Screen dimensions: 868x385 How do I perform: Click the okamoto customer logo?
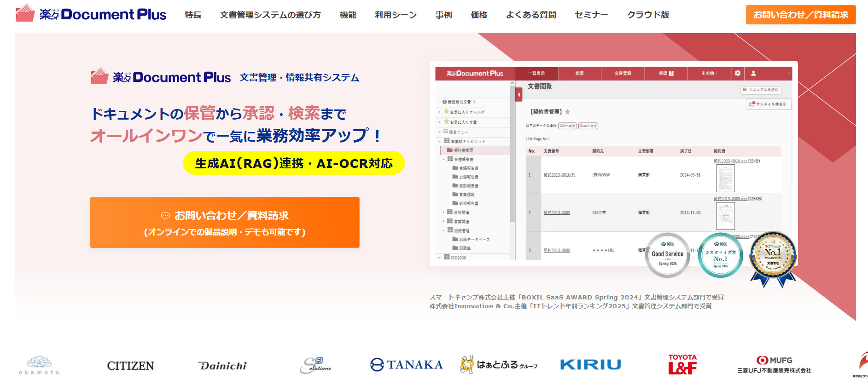(40, 365)
